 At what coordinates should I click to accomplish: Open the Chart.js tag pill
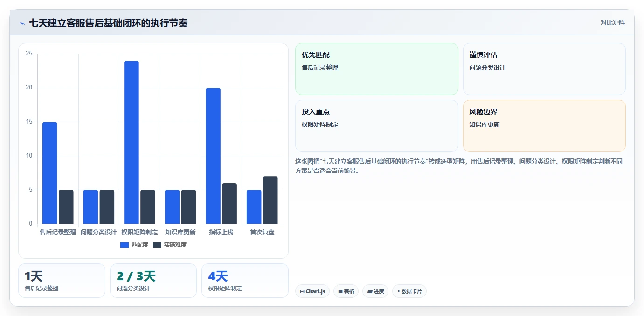pos(312,291)
